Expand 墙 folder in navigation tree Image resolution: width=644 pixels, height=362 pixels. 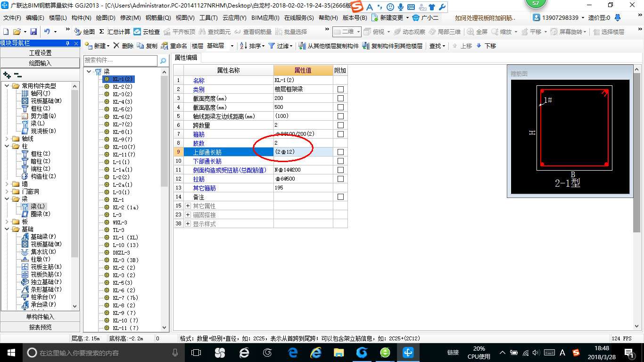coord(7,184)
